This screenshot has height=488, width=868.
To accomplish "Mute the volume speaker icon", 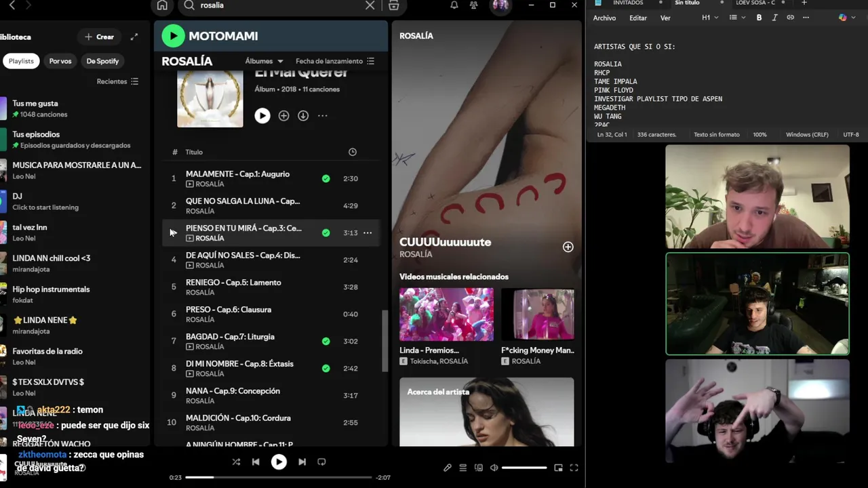I will 494,468.
